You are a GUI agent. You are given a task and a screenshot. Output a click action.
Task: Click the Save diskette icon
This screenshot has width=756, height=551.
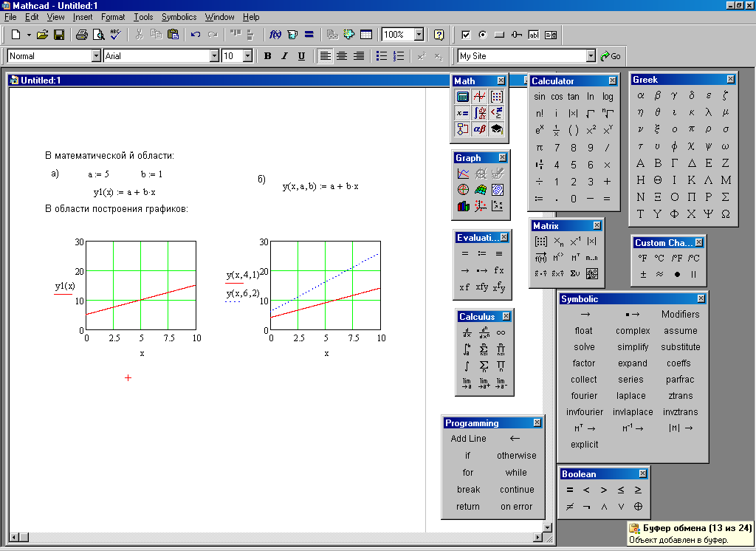click(59, 35)
